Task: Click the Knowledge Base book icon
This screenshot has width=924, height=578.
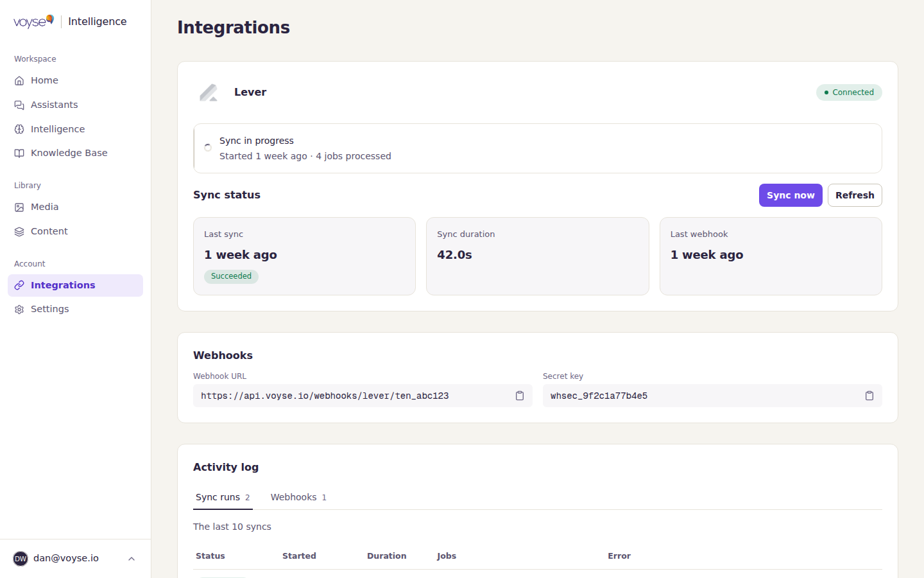Action: click(x=19, y=153)
